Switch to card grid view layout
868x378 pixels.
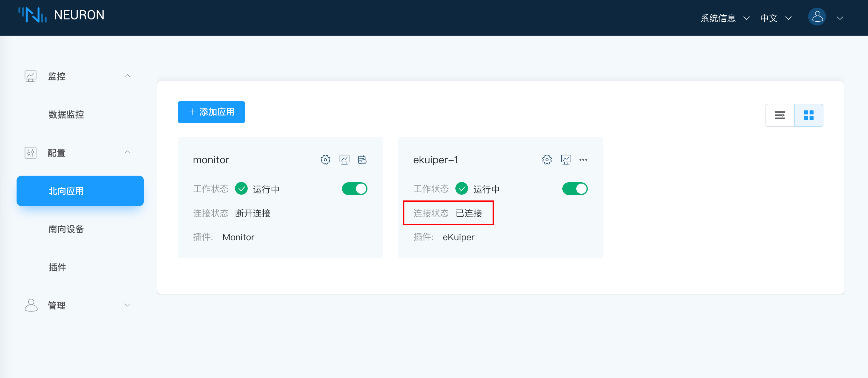coord(808,115)
